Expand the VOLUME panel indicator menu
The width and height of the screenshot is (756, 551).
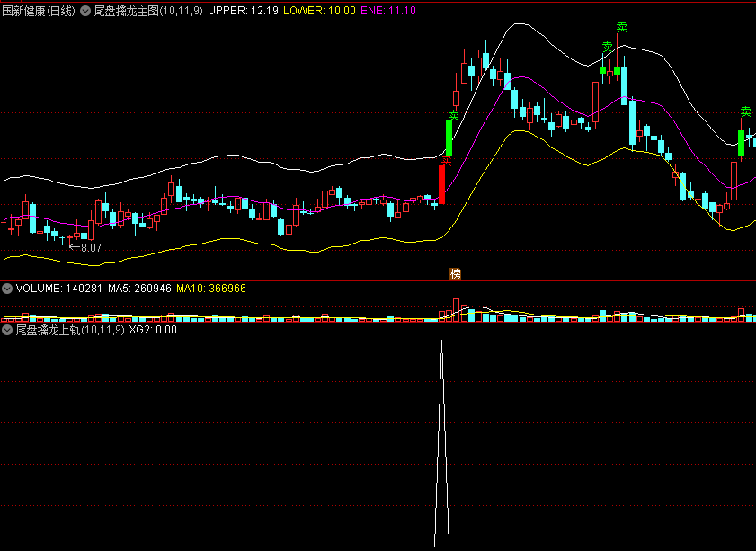7,289
